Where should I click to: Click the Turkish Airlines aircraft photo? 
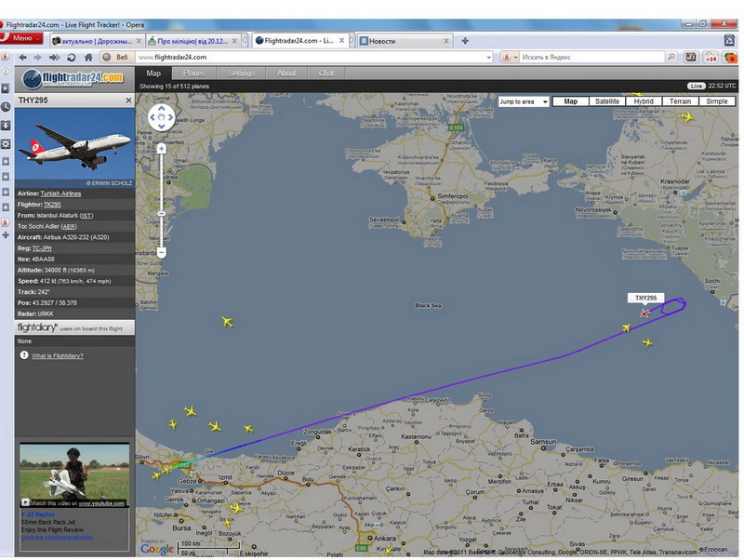click(x=75, y=148)
